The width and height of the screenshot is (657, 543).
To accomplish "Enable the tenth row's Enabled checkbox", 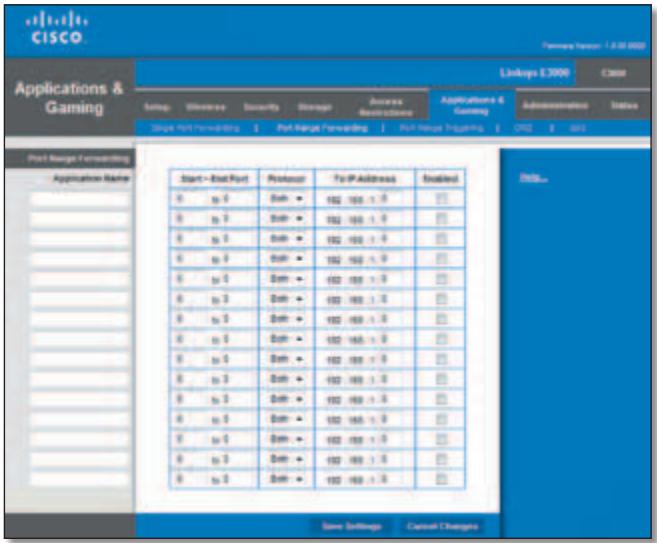I will pyautogui.click(x=441, y=379).
